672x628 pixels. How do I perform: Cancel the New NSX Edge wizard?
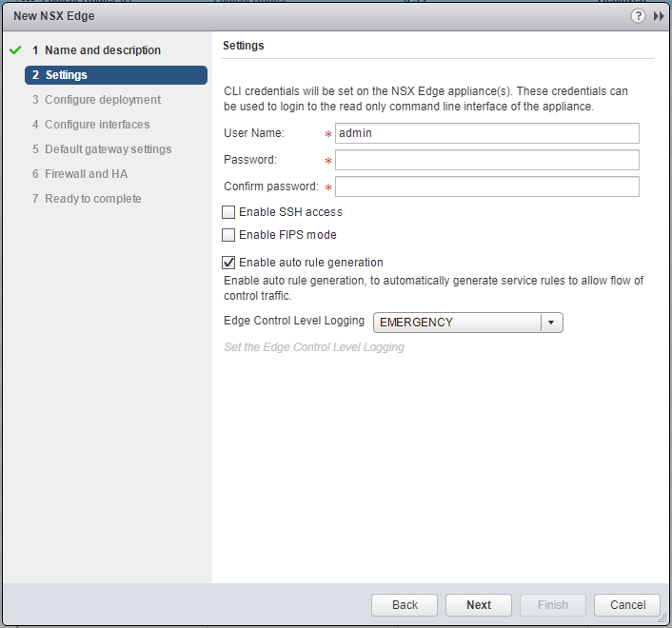tap(627, 605)
